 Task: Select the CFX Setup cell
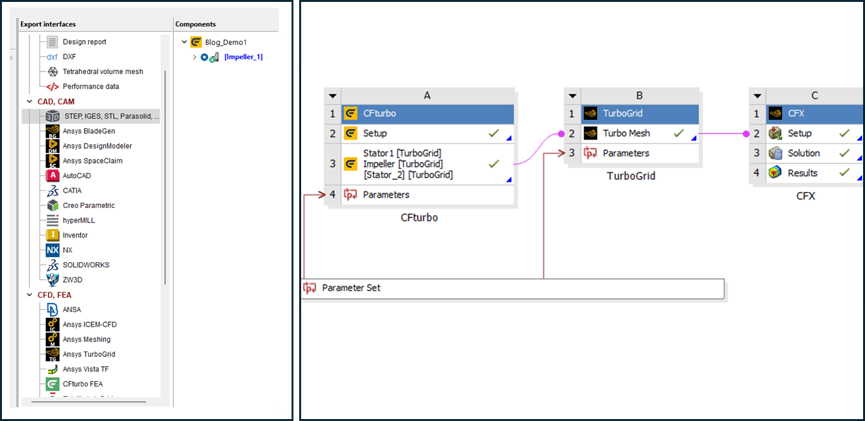click(x=815, y=134)
